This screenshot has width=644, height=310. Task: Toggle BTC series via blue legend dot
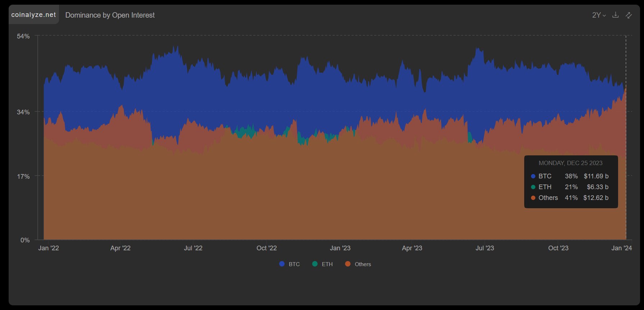[282, 264]
